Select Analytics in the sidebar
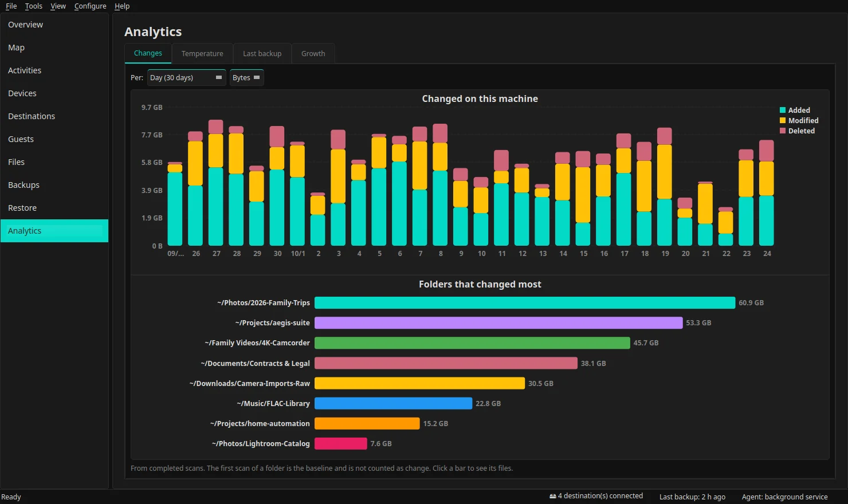The height and width of the screenshot is (504, 848). pyautogui.click(x=54, y=231)
